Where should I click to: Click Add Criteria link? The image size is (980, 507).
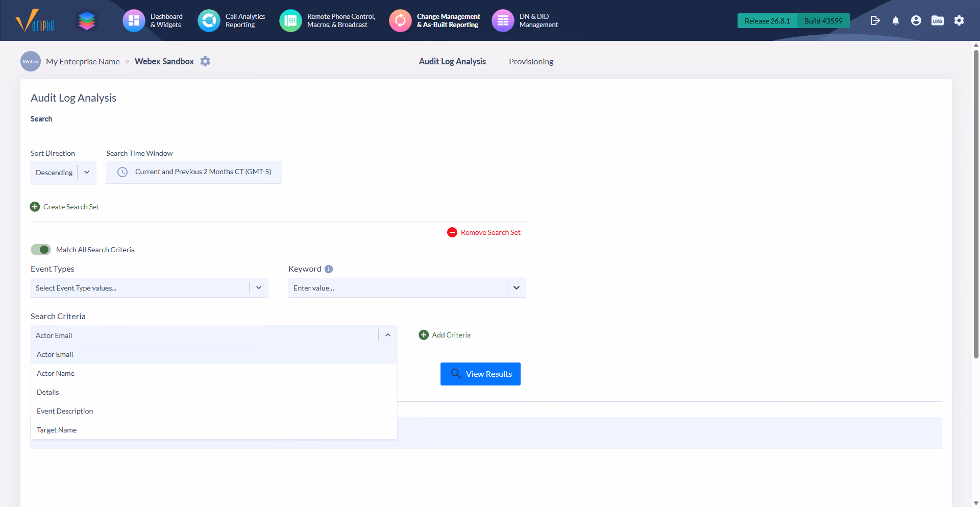tap(451, 335)
